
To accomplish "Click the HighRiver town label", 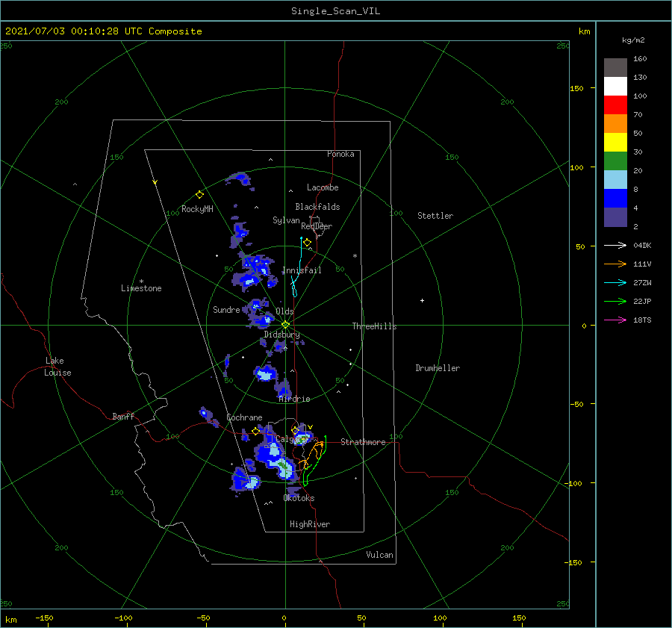I will point(310,524).
